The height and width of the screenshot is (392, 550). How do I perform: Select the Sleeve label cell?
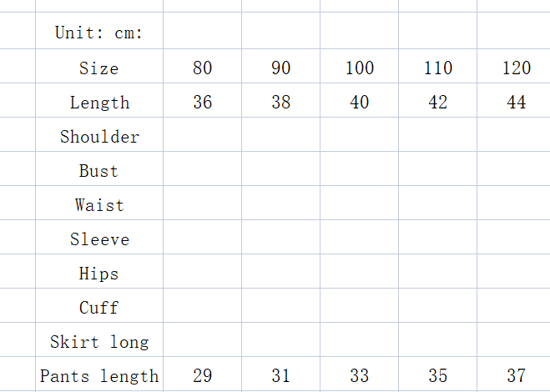point(98,239)
